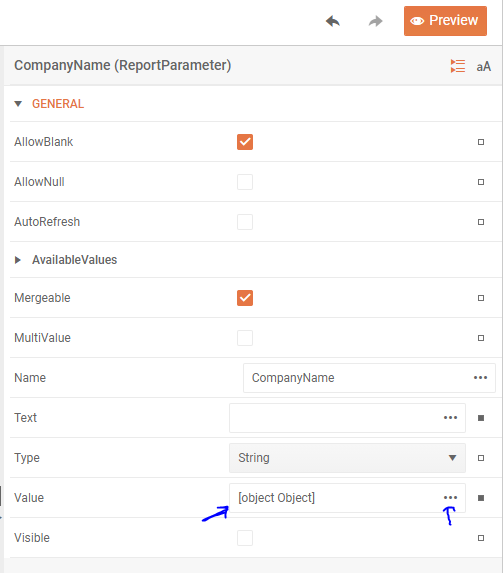Viewport: 503px width, 573px height.
Task: Click the undo arrow icon
Action: (x=333, y=21)
